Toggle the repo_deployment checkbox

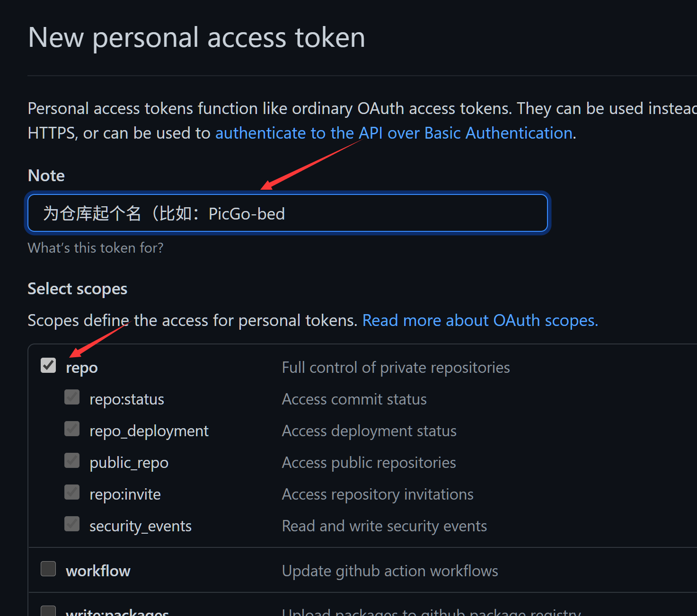(x=72, y=429)
